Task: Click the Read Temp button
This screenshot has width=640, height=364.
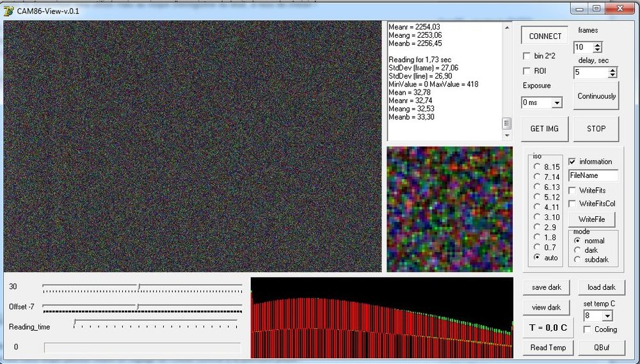Action: coord(548,347)
